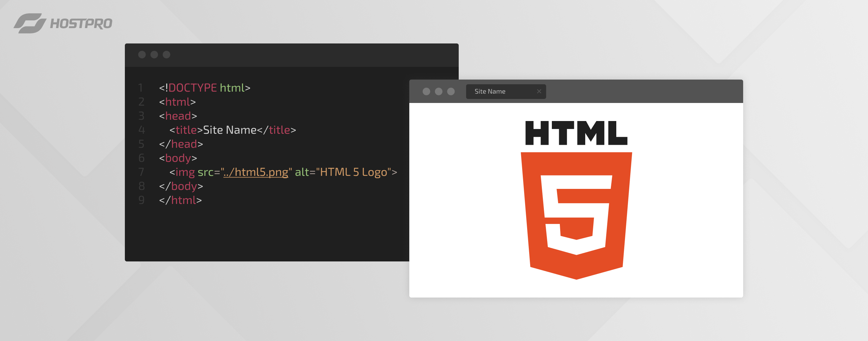Image resolution: width=868 pixels, height=341 pixels.
Task: Click second window dot in code editor
Action: 154,54
